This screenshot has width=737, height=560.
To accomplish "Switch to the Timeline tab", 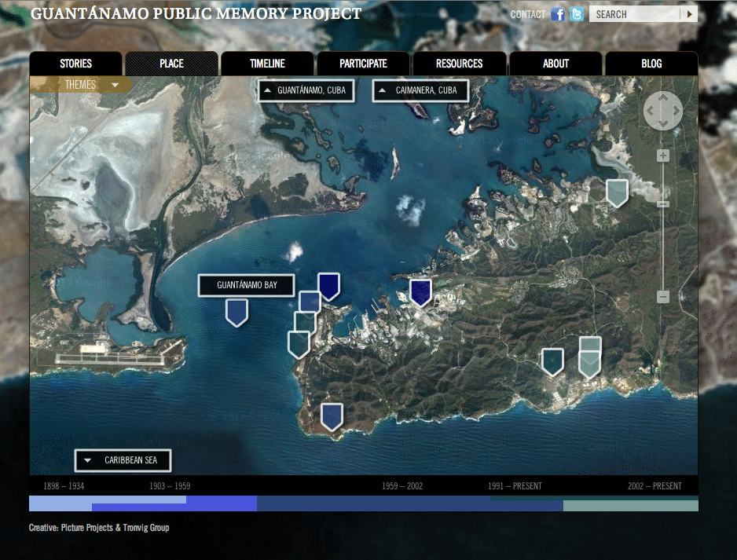I will pyautogui.click(x=267, y=64).
